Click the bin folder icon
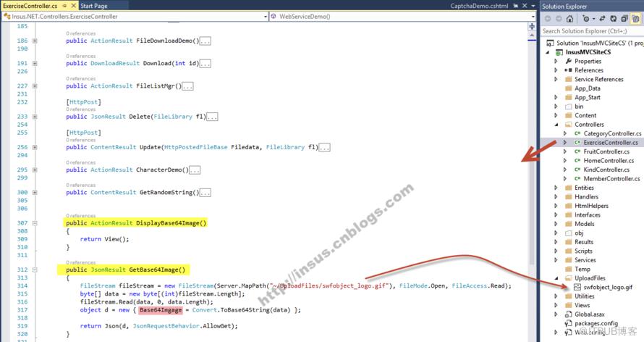Screen dimensions: 644x342 (x=569, y=107)
